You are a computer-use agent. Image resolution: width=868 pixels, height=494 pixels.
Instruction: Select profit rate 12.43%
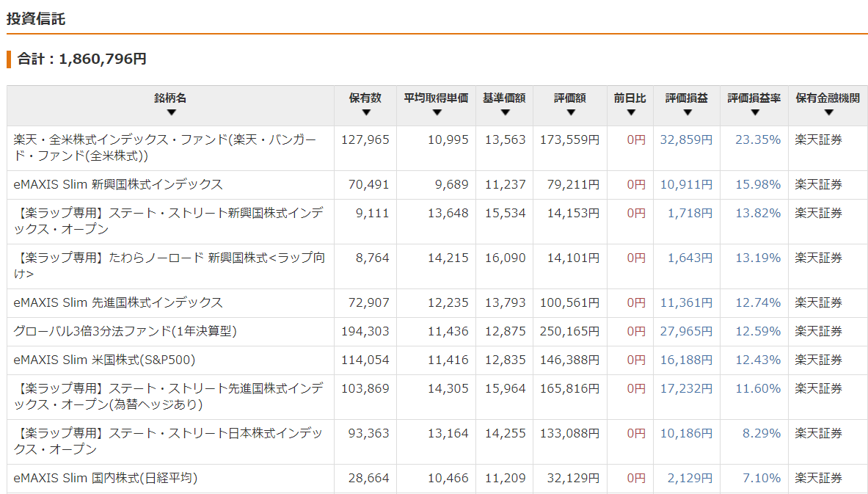(x=758, y=360)
